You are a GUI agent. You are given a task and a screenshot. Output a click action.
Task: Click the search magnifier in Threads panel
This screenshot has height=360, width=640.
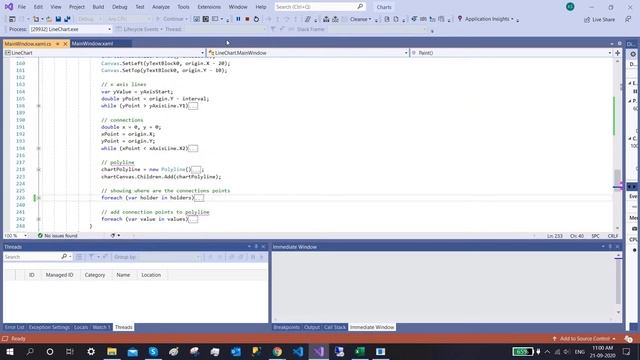(64, 256)
